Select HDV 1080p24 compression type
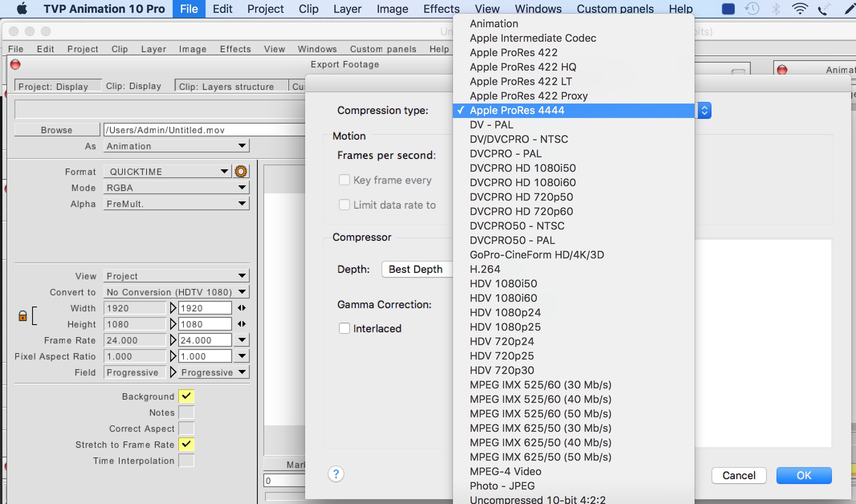 tap(573, 313)
